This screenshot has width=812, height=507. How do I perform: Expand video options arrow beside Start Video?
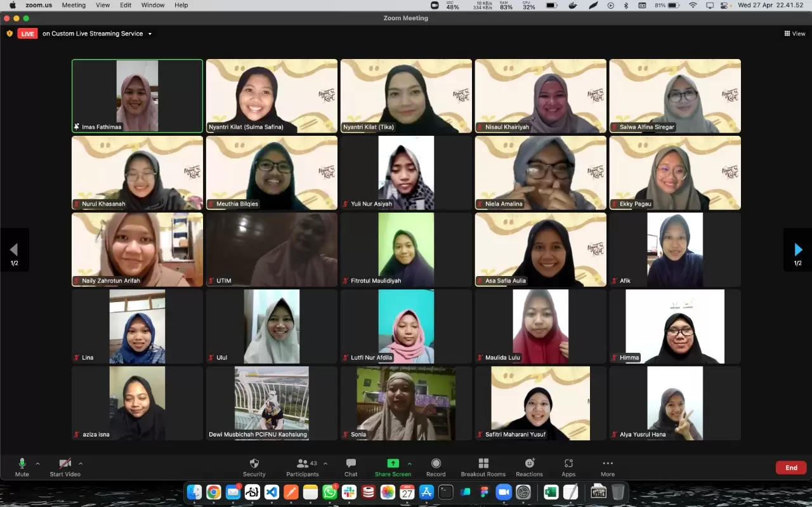pyautogui.click(x=81, y=463)
